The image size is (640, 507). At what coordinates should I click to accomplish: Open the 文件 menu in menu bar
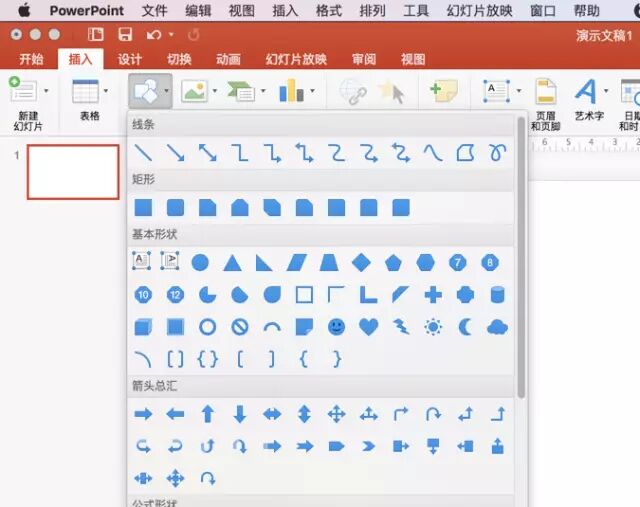pos(154,10)
